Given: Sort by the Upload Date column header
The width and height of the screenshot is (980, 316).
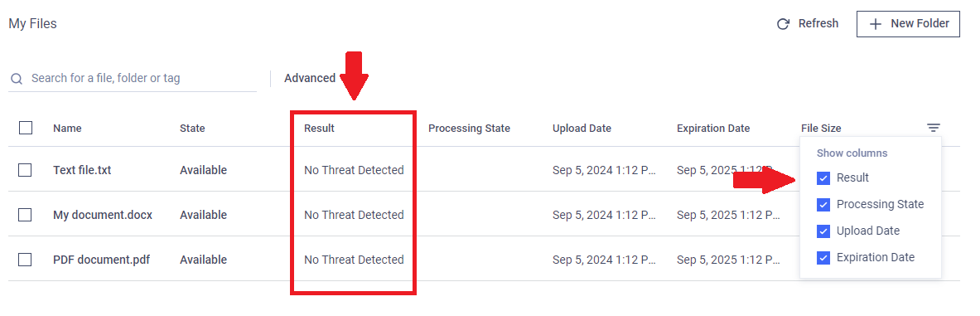Looking at the screenshot, I should [x=582, y=129].
